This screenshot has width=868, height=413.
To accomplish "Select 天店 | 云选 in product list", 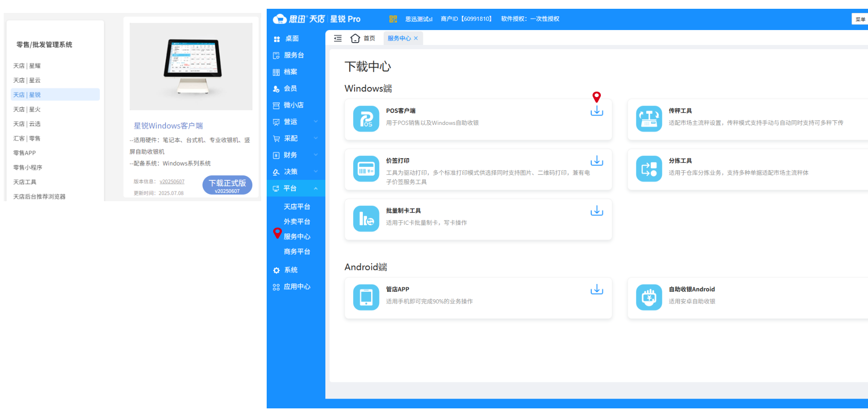I will [x=27, y=124].
